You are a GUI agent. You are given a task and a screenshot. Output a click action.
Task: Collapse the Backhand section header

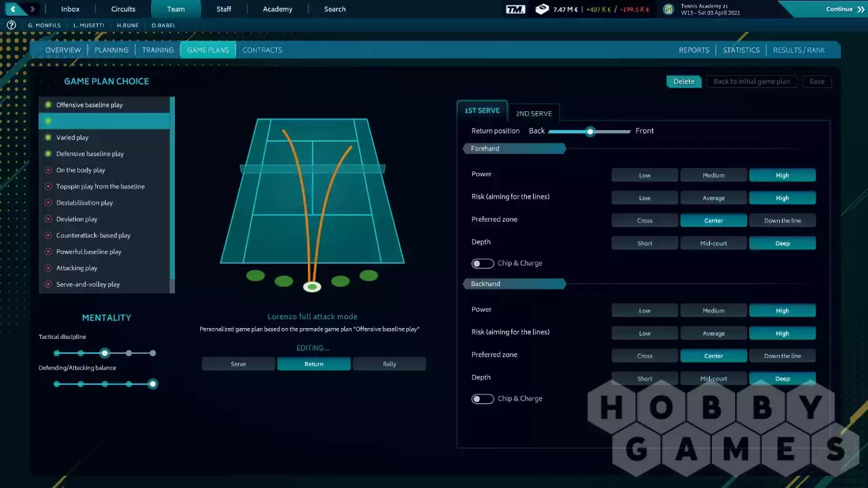tap(514, 284)
